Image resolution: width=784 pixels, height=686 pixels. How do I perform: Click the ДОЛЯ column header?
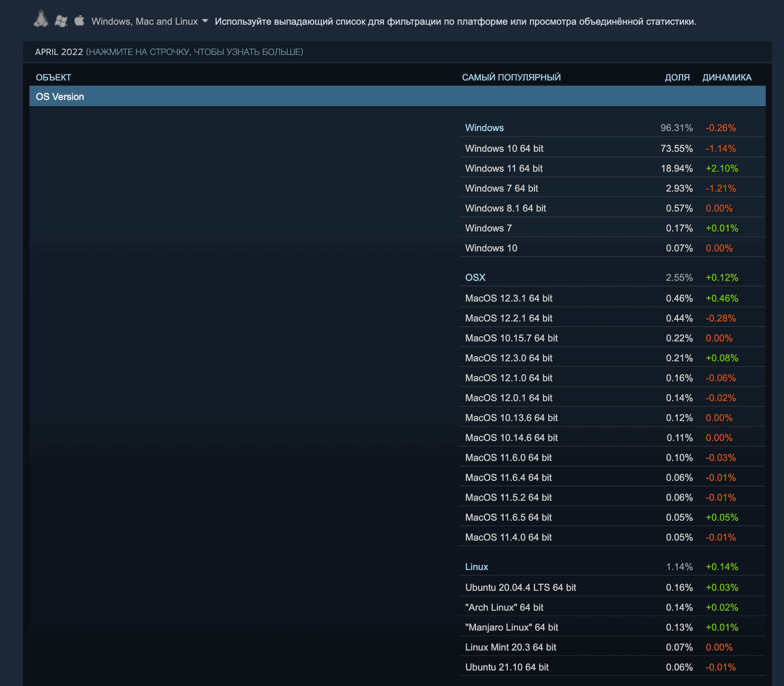tap(677, 77)
